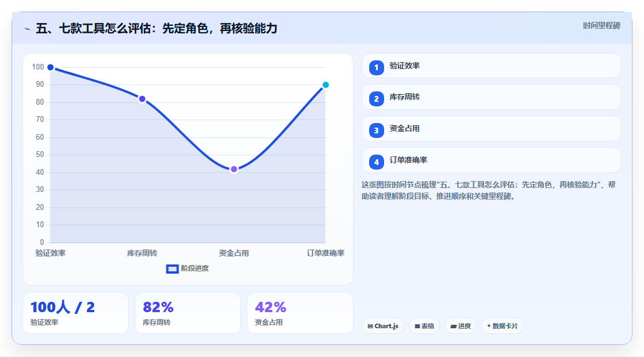644x357 pixels.
Task: Open the 验证效率 milestone list row
Action: 491,66
